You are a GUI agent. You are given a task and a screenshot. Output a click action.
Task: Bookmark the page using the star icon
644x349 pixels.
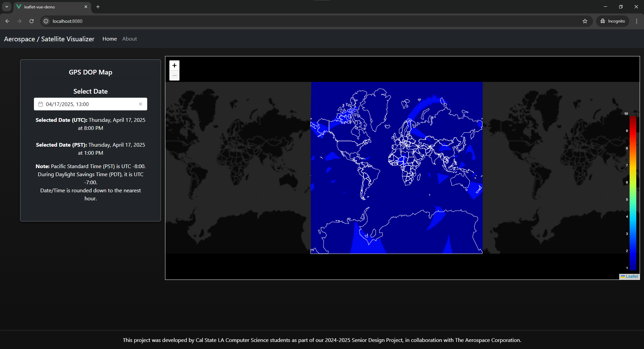[585, 21]
